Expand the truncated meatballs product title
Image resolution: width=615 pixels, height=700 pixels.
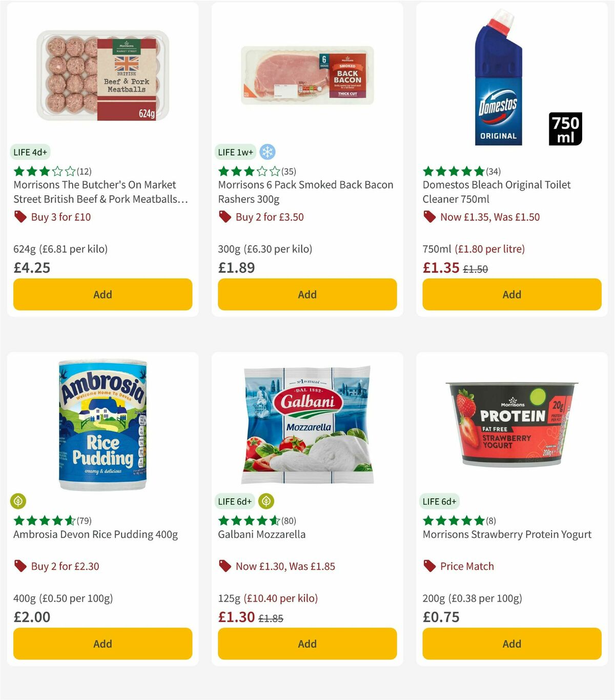point(100,192)
